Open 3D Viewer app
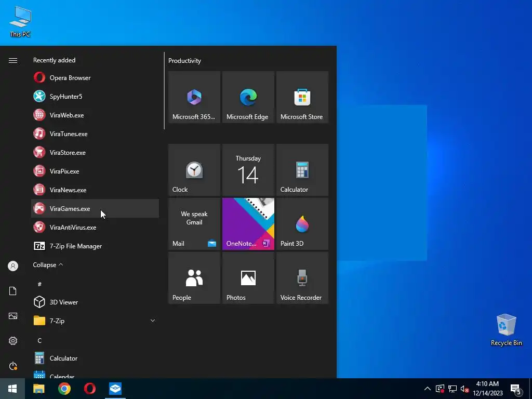 95,302
